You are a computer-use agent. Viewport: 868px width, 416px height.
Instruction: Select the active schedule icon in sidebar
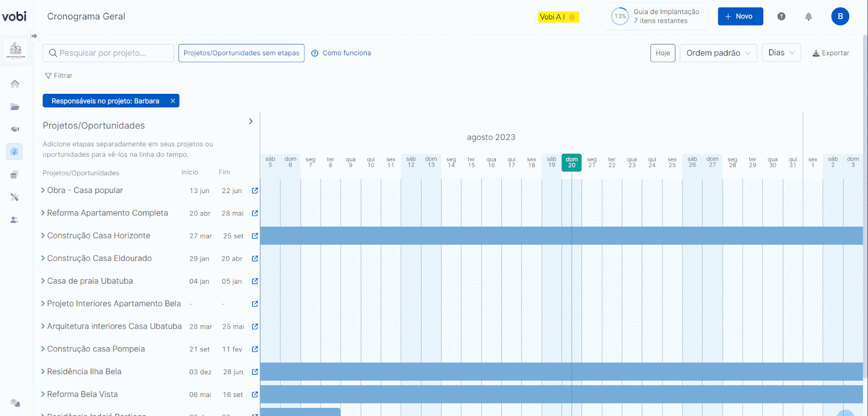15,152
